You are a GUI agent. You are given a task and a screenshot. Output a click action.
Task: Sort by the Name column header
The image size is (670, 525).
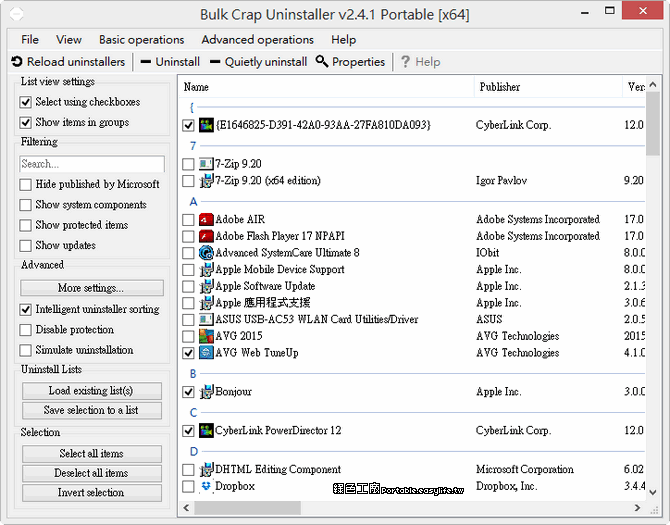326,87
